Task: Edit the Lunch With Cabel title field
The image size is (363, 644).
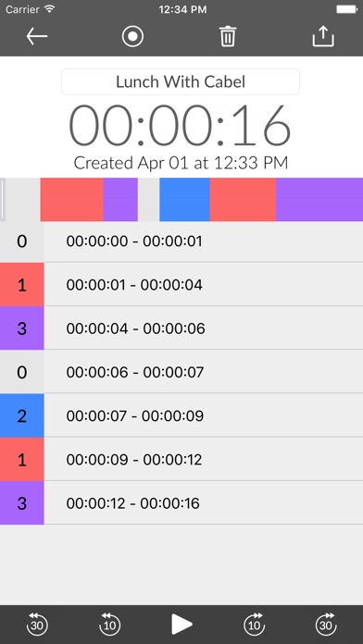Action: [181, 81]
